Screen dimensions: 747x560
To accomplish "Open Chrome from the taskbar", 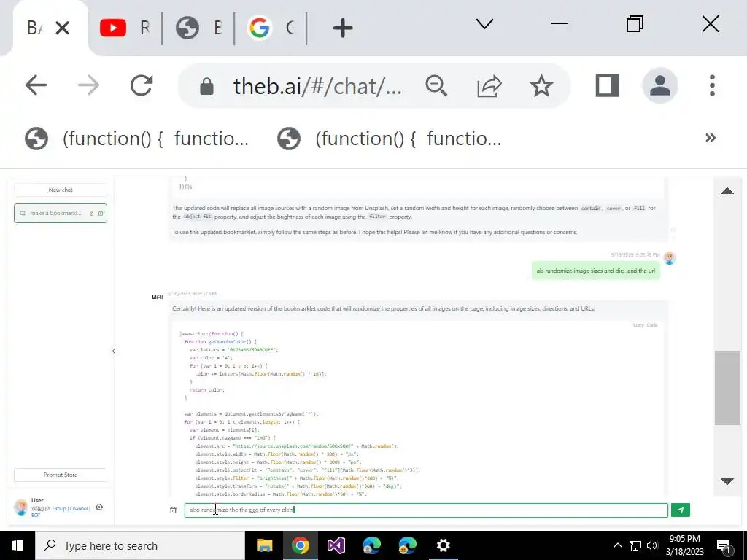I will coord(300,545).
